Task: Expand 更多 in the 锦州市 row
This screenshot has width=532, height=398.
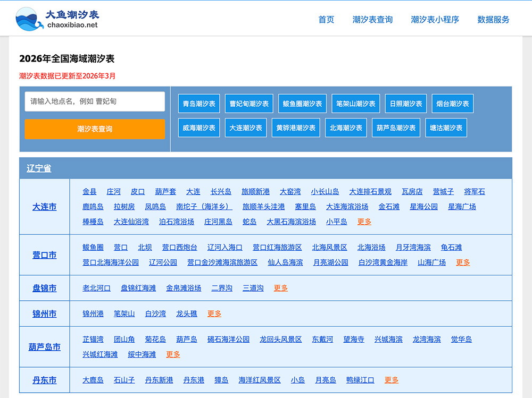Action: click(214, 314)
